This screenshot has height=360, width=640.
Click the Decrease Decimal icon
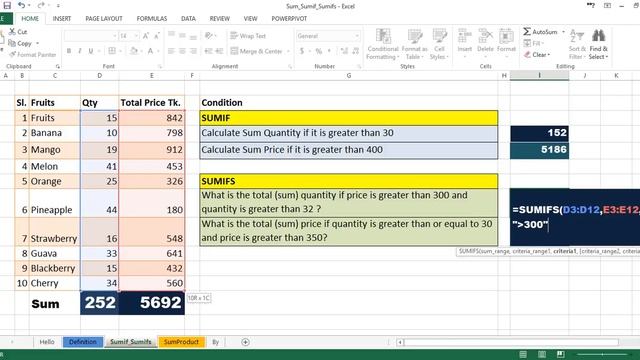356,51
